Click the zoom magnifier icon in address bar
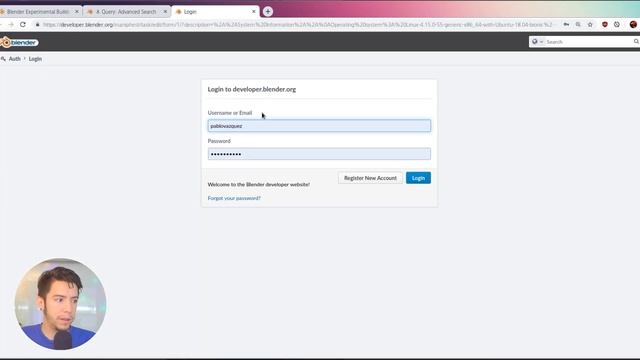 pos(578,24)
